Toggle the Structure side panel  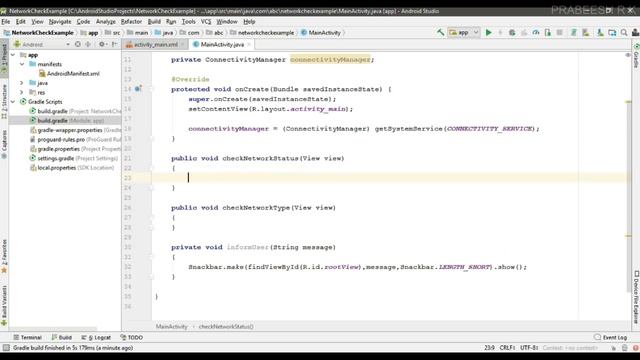click(4, 102)
